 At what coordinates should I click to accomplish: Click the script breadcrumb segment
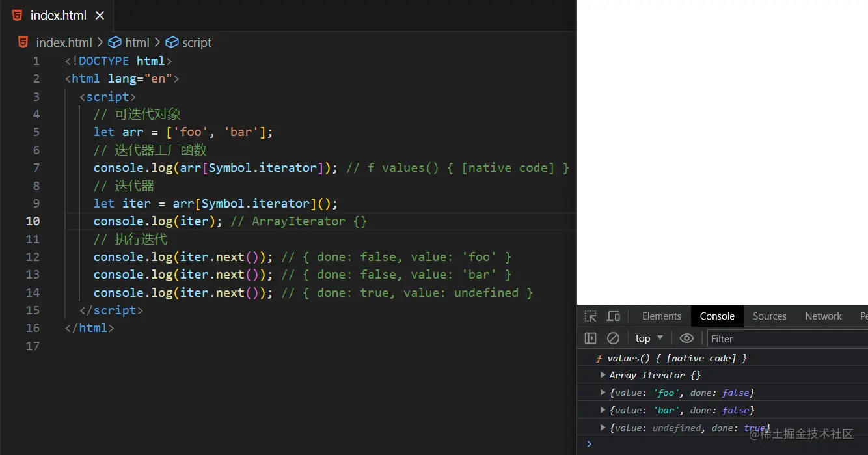[x=197, y=42]
